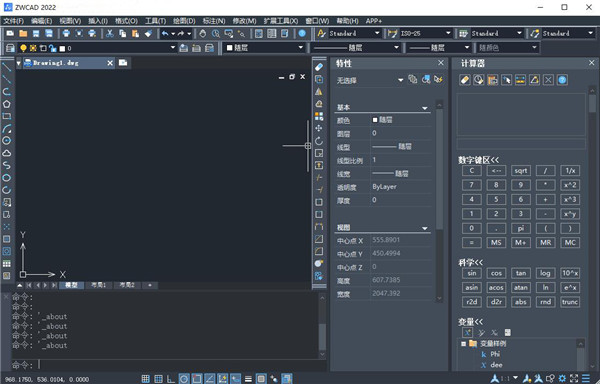Viewport: 600px width, 384px height.
Task: Click the workspace settings gear in status bar
Action: pos(562,379)
